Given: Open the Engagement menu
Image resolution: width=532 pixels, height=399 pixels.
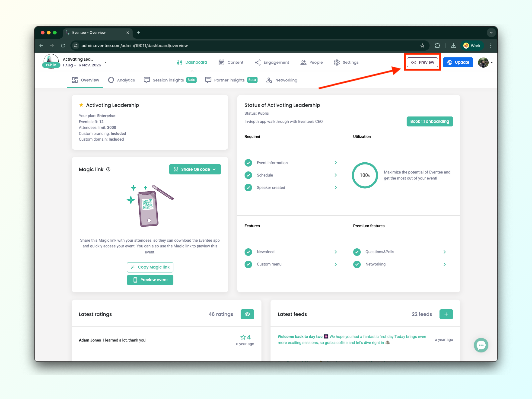Looking at the screenshot, I should (x=272, y=62).
